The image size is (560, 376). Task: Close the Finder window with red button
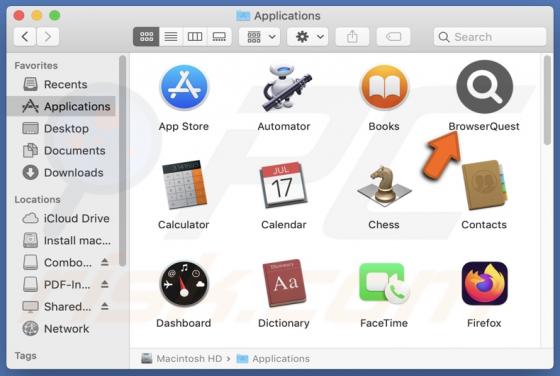[19, 15]
